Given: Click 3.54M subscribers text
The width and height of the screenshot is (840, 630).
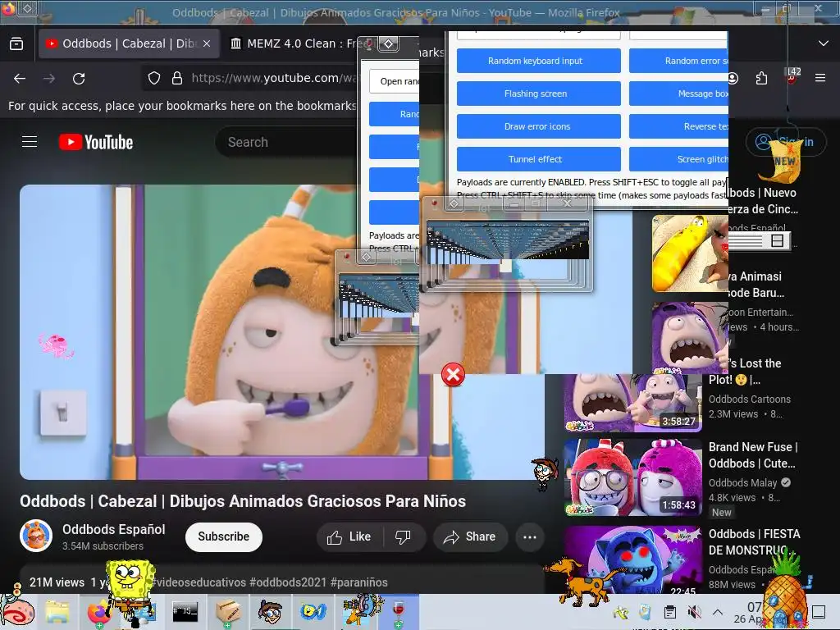Looking at the screenshot, I should tap(103, 546).
